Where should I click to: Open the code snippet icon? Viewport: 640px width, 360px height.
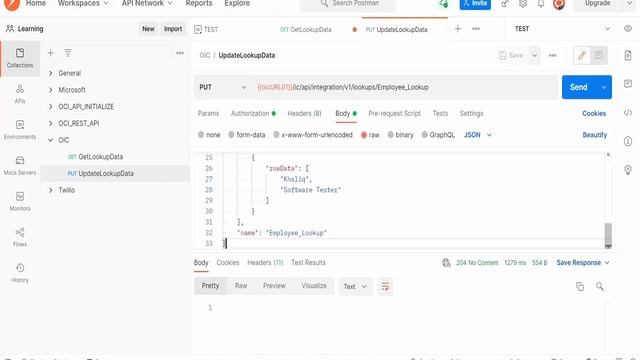coord(628,113)
